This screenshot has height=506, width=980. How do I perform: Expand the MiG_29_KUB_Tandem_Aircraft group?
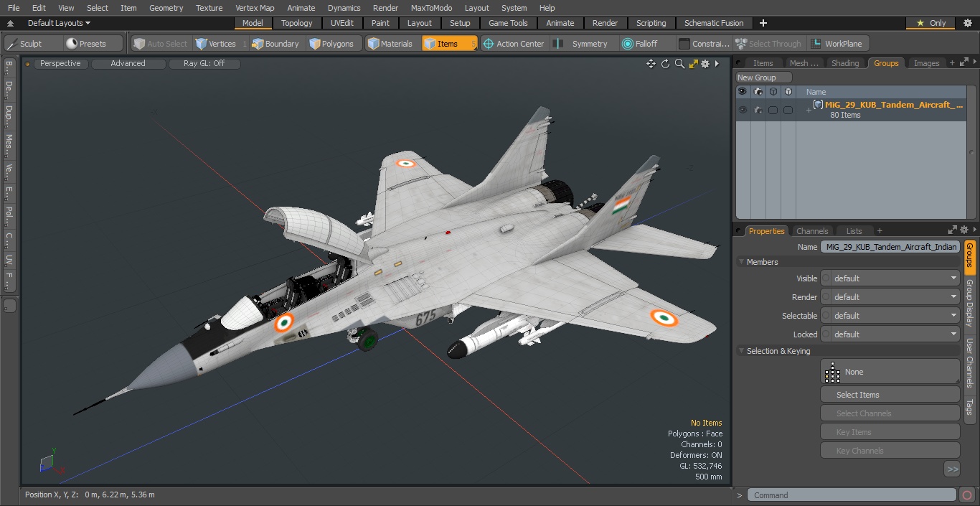click(x=809, y=110)
